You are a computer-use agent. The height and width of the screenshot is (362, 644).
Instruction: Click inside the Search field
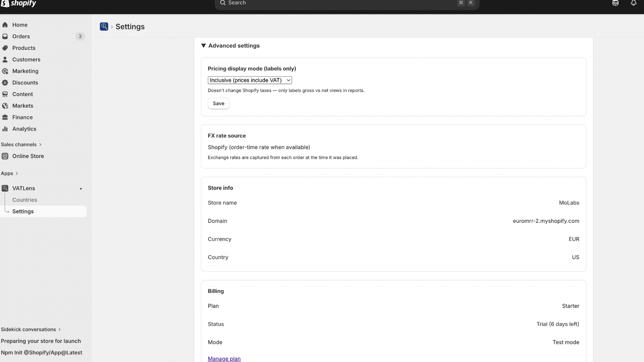pos(346,3)
